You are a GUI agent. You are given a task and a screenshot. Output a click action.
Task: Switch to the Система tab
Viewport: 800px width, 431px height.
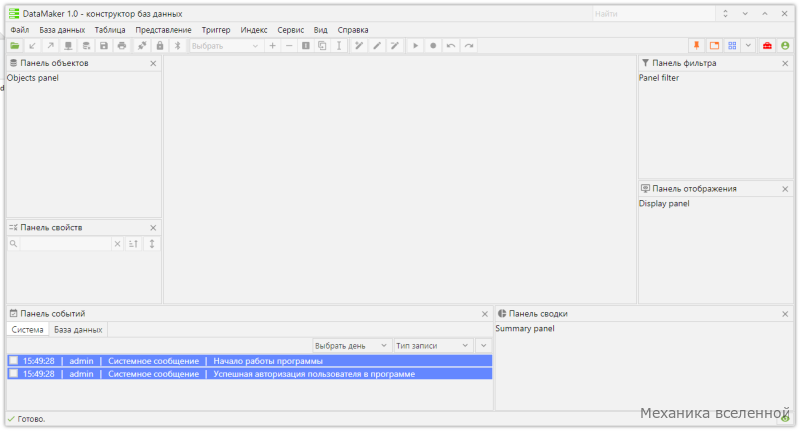[x=28, y=329]
